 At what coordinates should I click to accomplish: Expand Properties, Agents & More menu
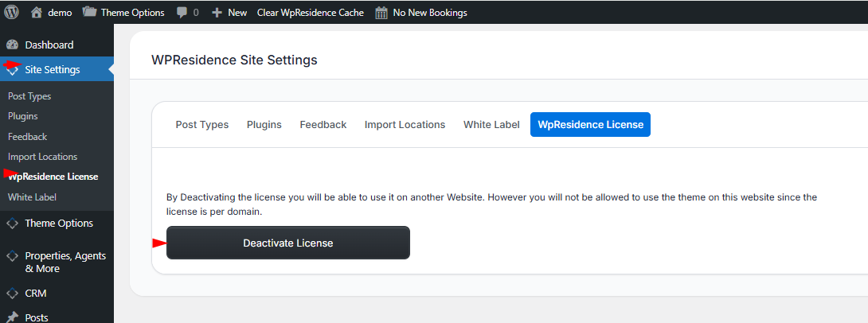click(64, 262)
